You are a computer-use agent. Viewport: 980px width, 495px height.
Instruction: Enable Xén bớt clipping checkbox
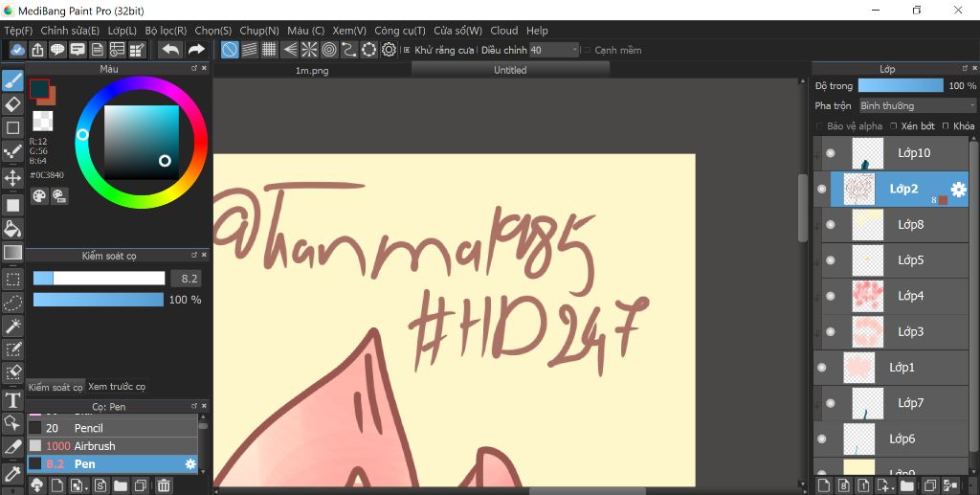[894, 126]
